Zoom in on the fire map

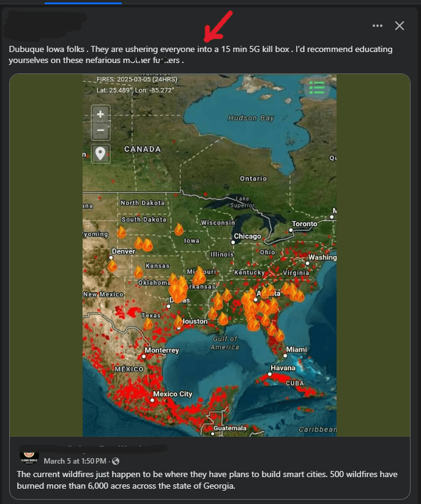(x=100, y=114)
